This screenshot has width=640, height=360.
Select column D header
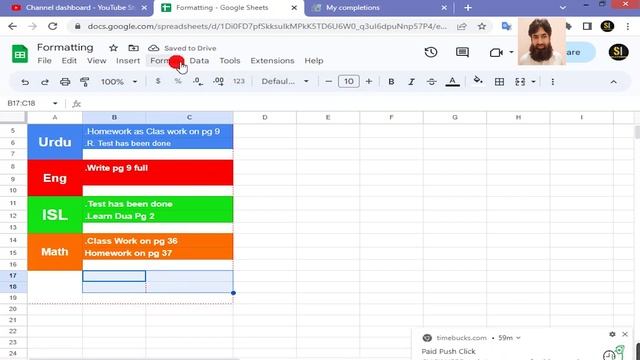(264, 117)
